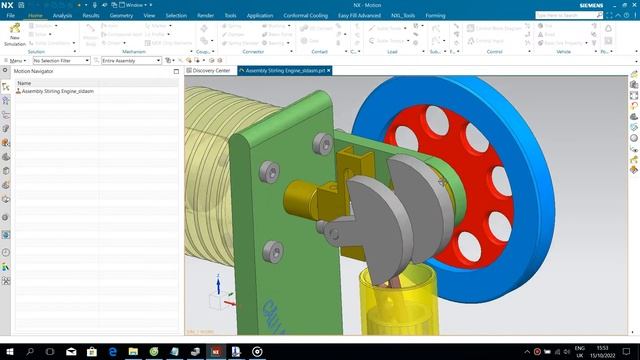This screenshot has width=640, height=360.
Task: Switch to the Forming ribbon tab
Action: [x=435, y=16]
